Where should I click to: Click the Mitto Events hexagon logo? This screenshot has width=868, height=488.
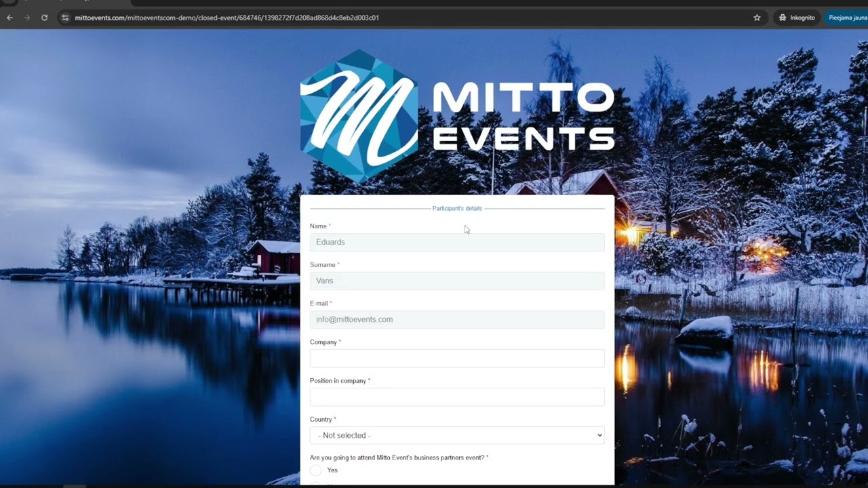[x=359, y=116]
